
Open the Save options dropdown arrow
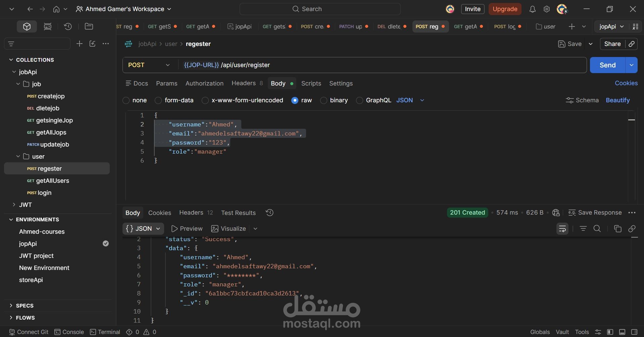(591, 44)
